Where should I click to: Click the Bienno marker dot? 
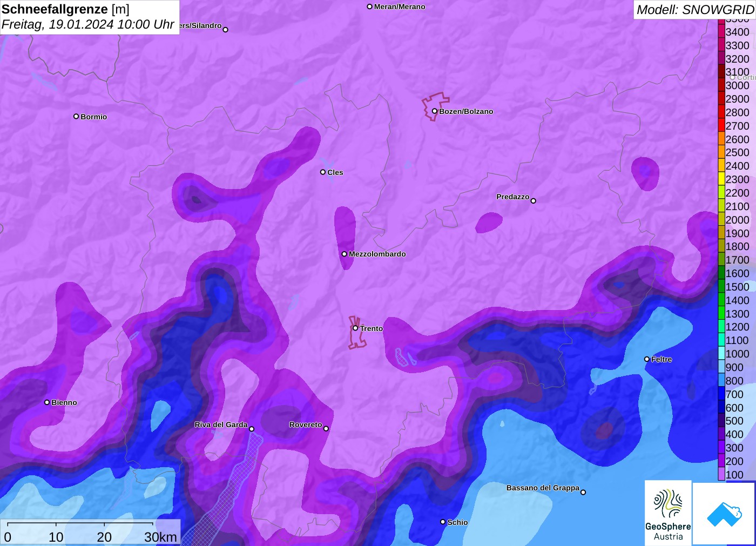(x=47, y=402)
